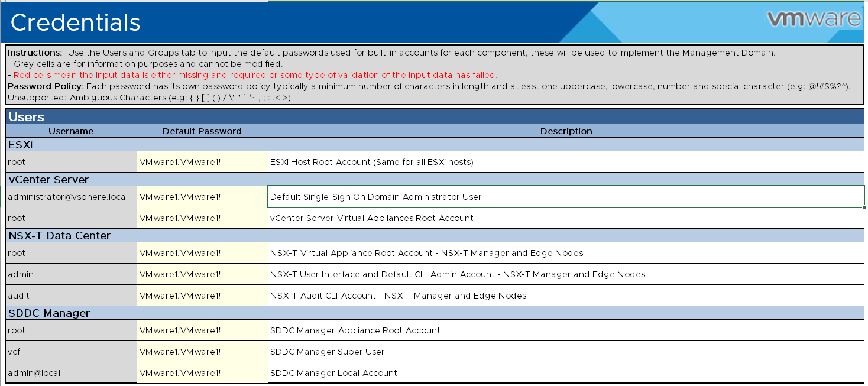Select the admin username cell under NSX-T
This screenshot has height=386, width=868.
(71, 274)
